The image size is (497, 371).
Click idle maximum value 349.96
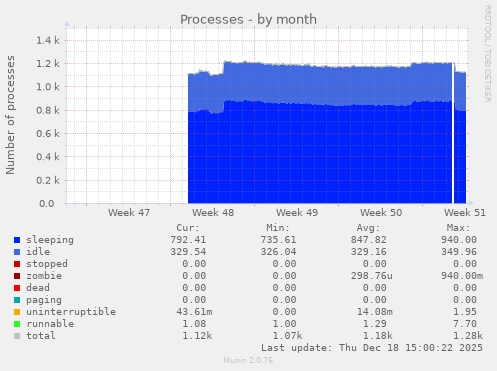tap(459, 252)
